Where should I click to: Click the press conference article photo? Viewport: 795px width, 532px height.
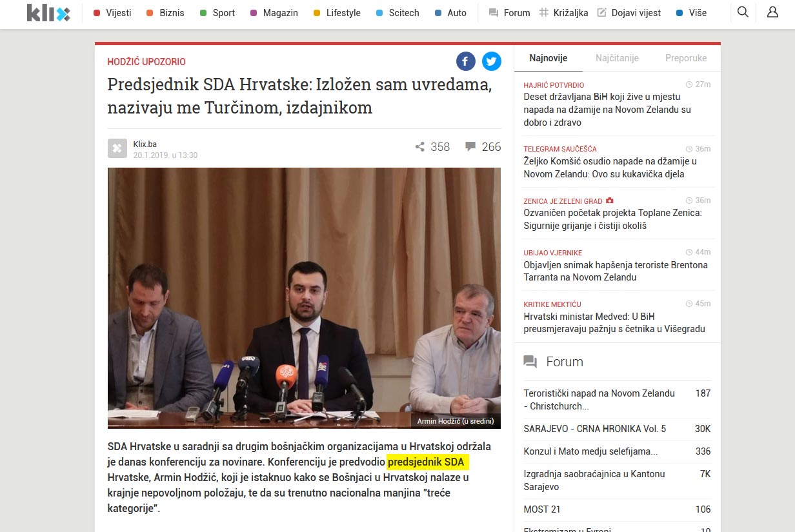coord(304,298)
